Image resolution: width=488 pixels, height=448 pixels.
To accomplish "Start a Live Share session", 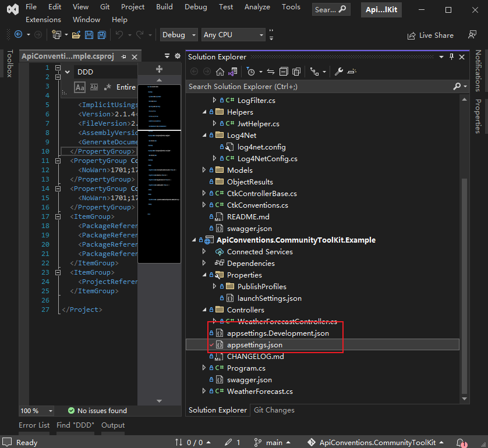I will [430, 35].
